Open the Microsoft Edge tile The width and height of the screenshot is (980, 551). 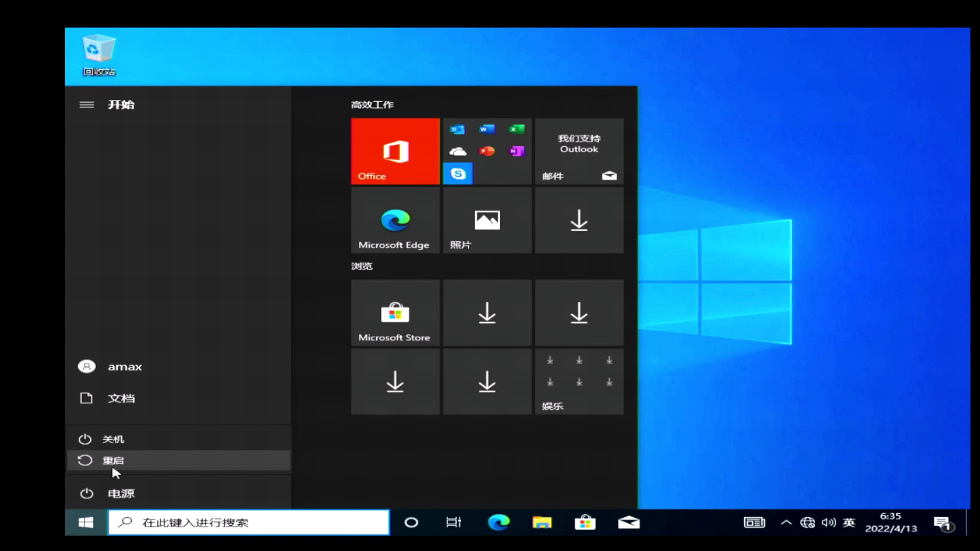pyautogui.click(x=395, y=220)
